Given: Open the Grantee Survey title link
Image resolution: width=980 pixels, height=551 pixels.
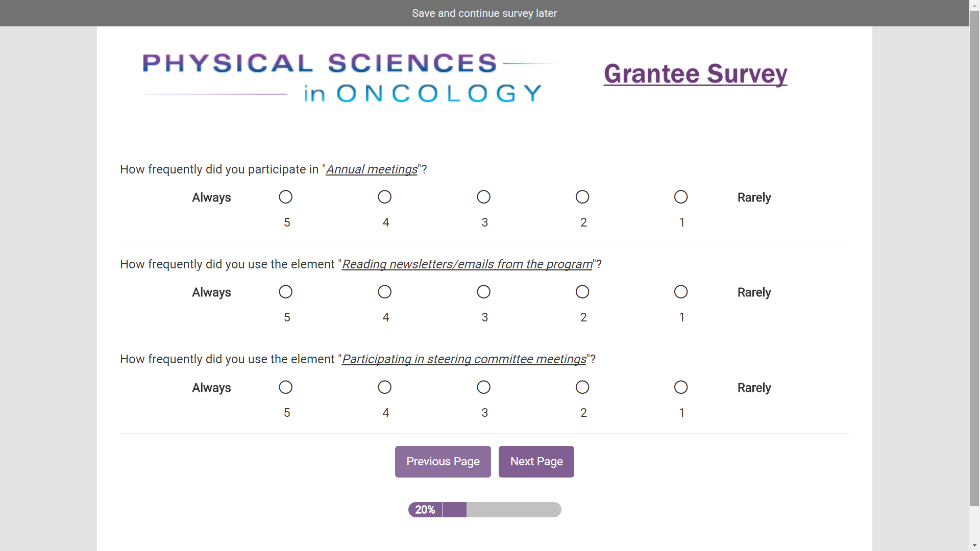Looking at the screenshot, I should 695,74.
